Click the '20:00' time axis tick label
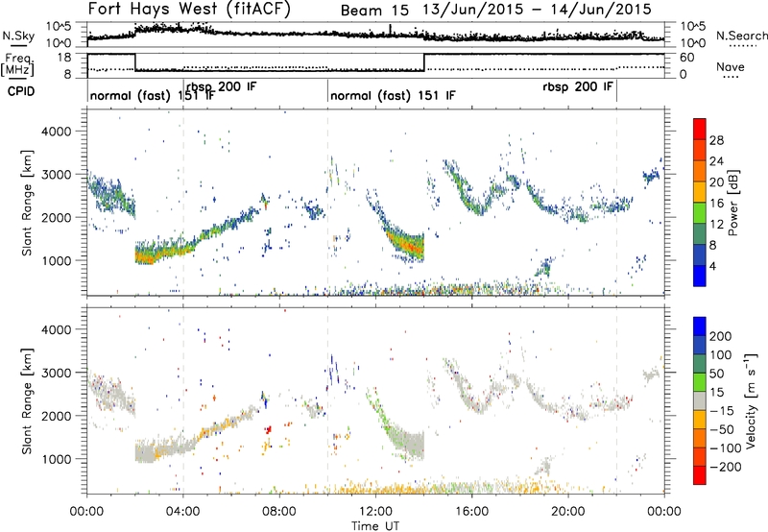 point(567,512)
